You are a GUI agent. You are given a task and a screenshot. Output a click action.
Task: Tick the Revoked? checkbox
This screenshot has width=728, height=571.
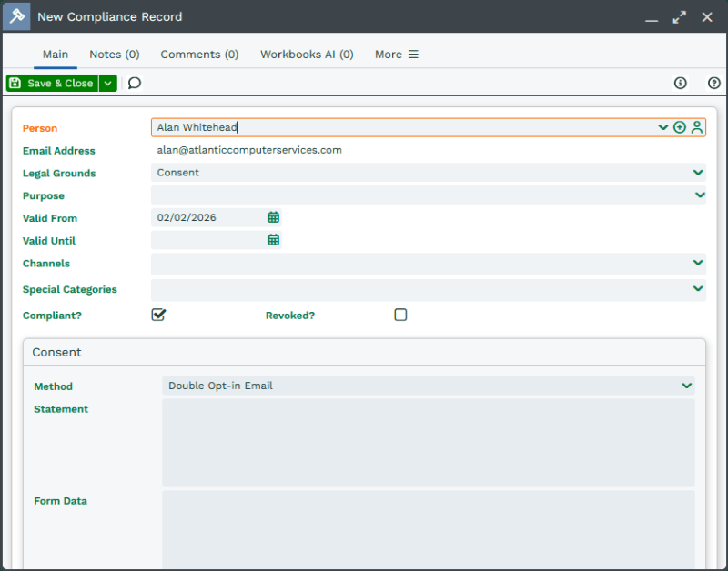400,315
